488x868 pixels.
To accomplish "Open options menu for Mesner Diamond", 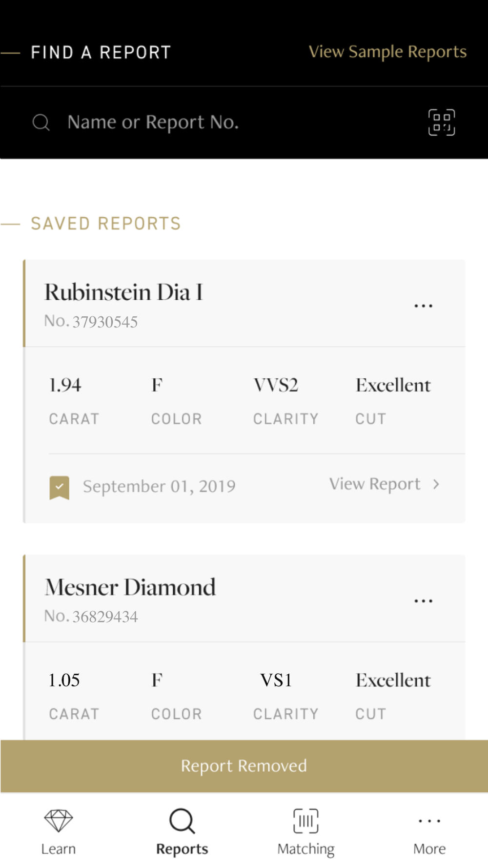I will (x=423, y=601).
